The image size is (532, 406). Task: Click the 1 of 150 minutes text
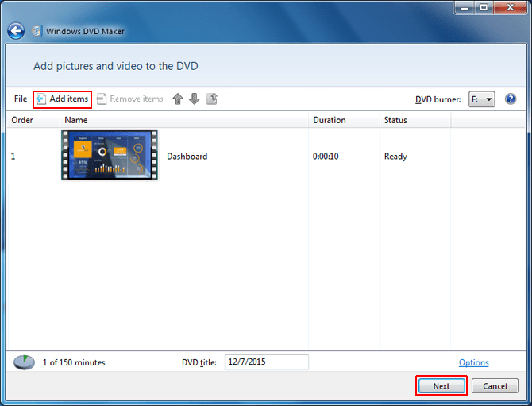pos(74,362)
